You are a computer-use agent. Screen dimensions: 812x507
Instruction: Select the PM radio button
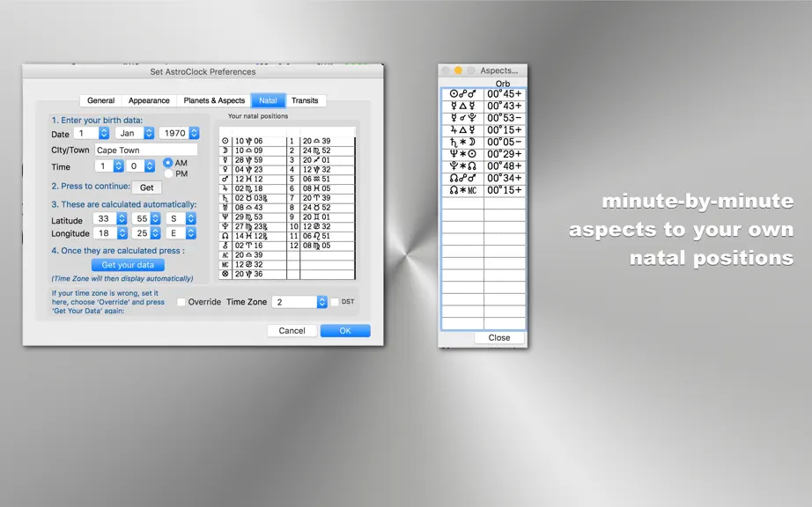(168, 173)
